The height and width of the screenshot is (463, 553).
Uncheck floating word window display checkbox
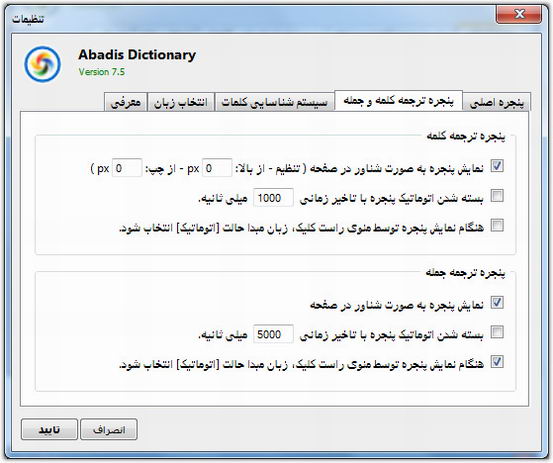click(497, 166)
